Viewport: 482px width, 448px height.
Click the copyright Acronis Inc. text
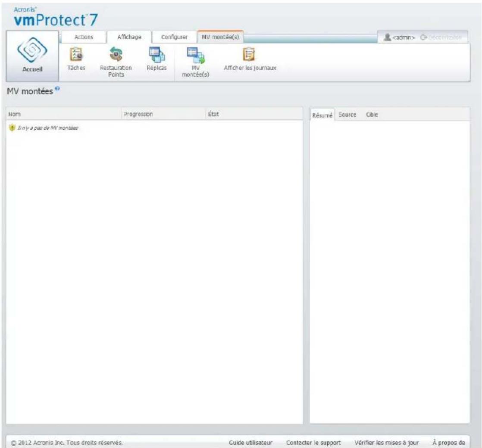coord(67,442)
